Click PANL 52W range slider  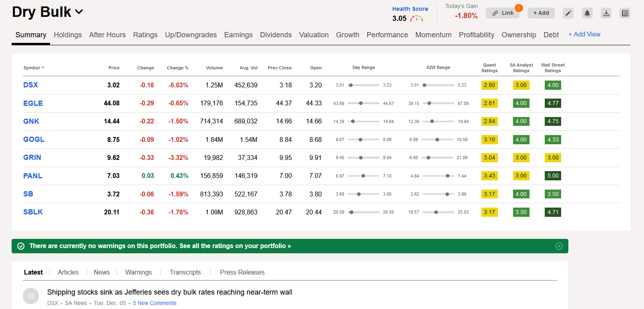tap(438, 176)
